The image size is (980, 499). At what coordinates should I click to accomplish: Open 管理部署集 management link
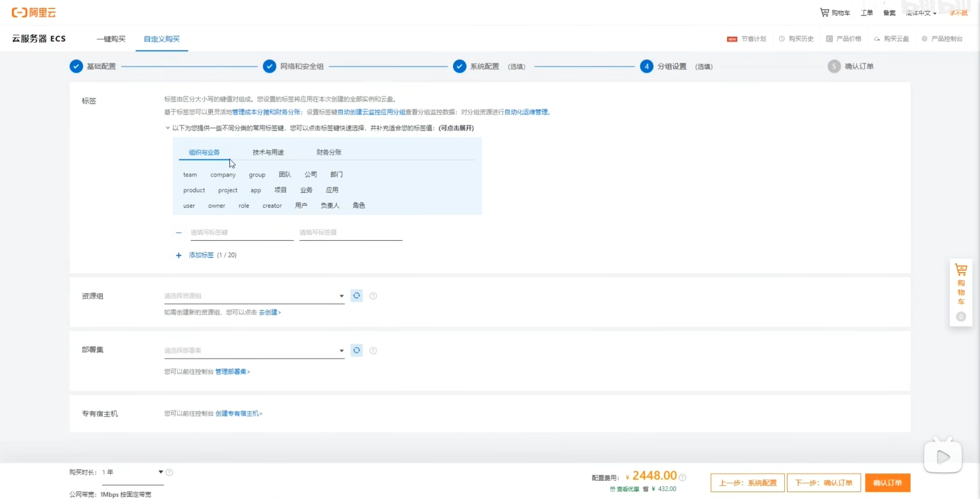pyautogui.click(x=231, y=371)
